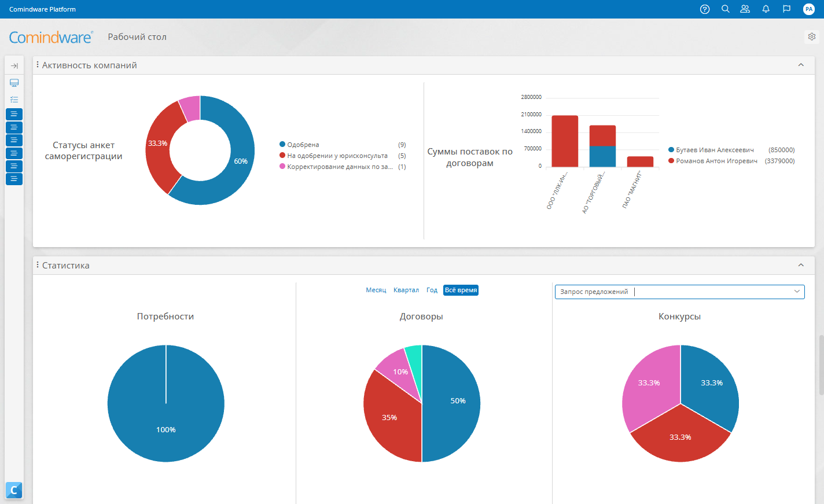Click the search magnifier icon
The image size is (824, 504).
(x=725, y=9)
